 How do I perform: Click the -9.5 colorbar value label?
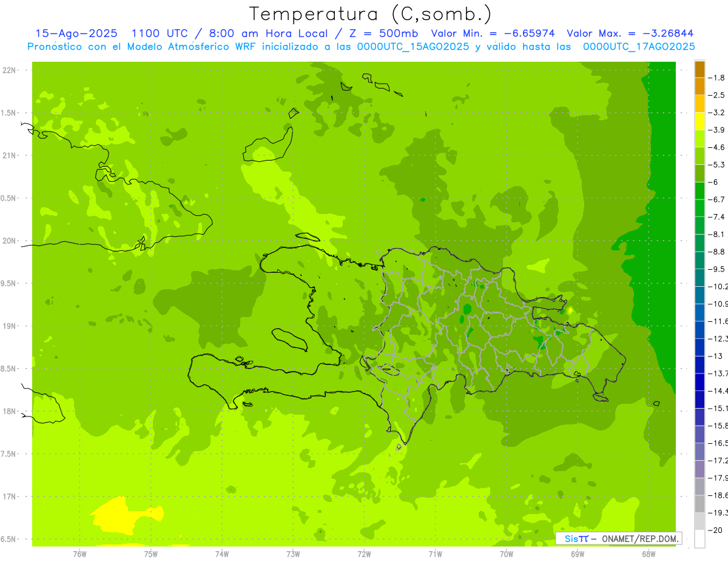click(718, 269)
